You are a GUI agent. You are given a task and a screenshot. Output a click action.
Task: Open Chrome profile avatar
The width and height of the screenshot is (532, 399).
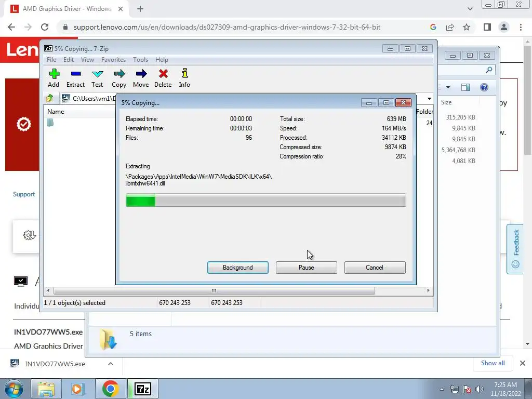(x=504, y=27)
